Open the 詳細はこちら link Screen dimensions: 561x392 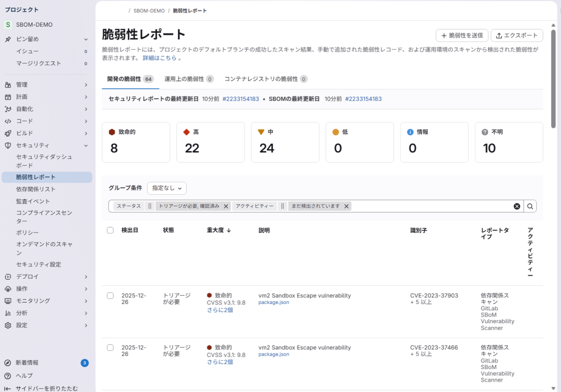[159, 58]
